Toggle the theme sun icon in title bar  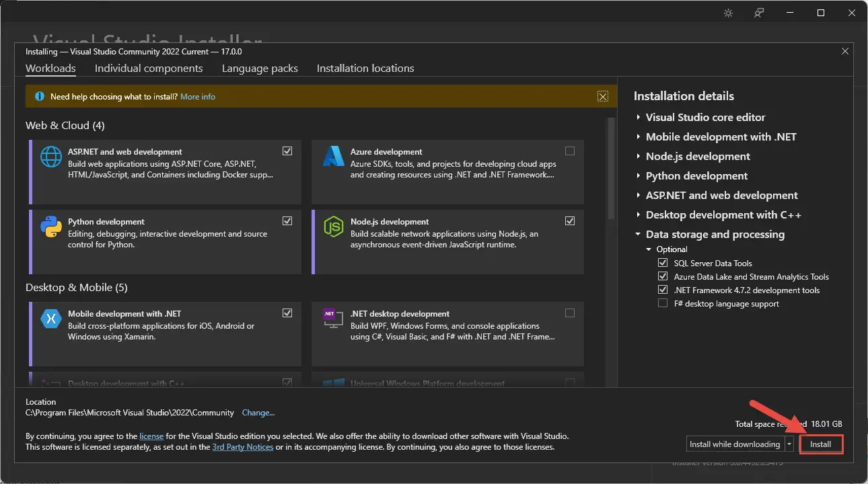pos(728,13)
